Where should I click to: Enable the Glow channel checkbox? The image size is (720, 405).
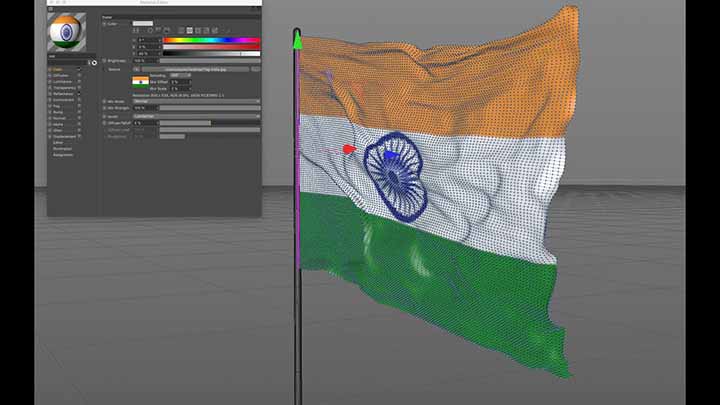click(x=79, y=130)
